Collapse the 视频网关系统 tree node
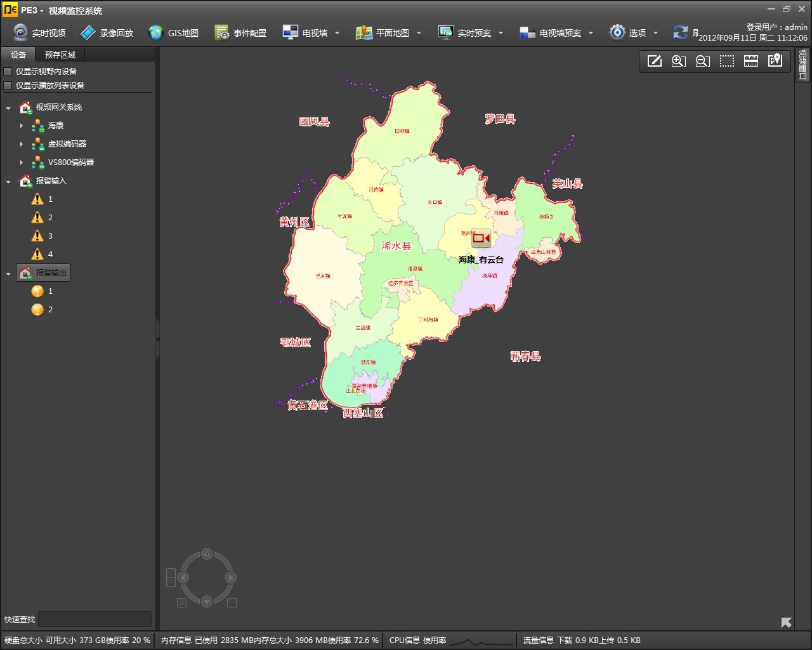 [8, 108]
